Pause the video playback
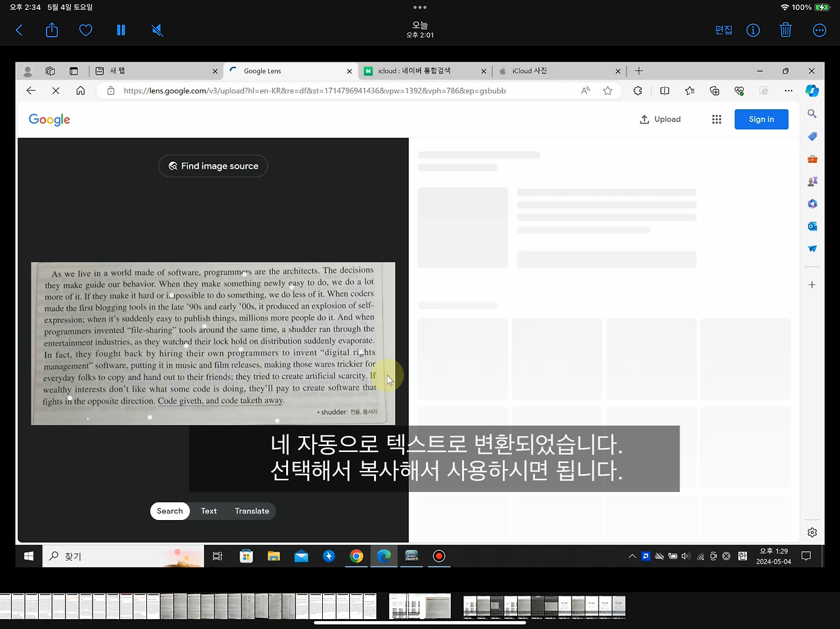 (x=121, y=30)
